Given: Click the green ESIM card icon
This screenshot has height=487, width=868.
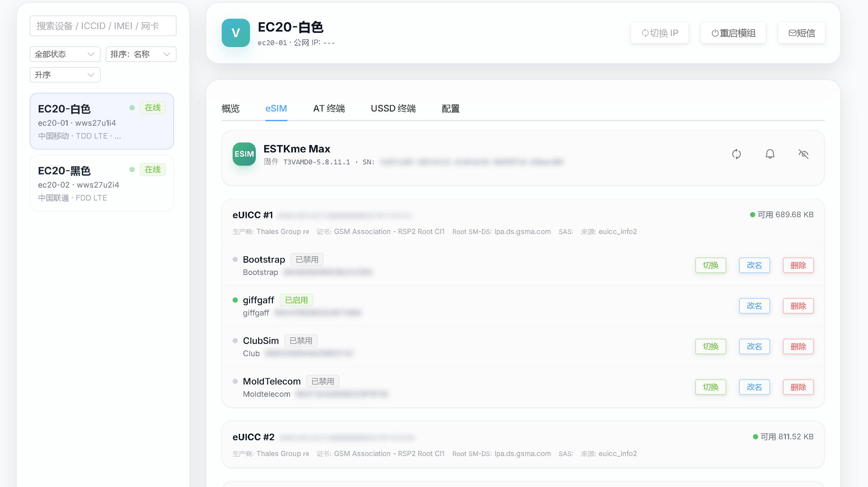Looking at the screenshot, I should [244, 154].
